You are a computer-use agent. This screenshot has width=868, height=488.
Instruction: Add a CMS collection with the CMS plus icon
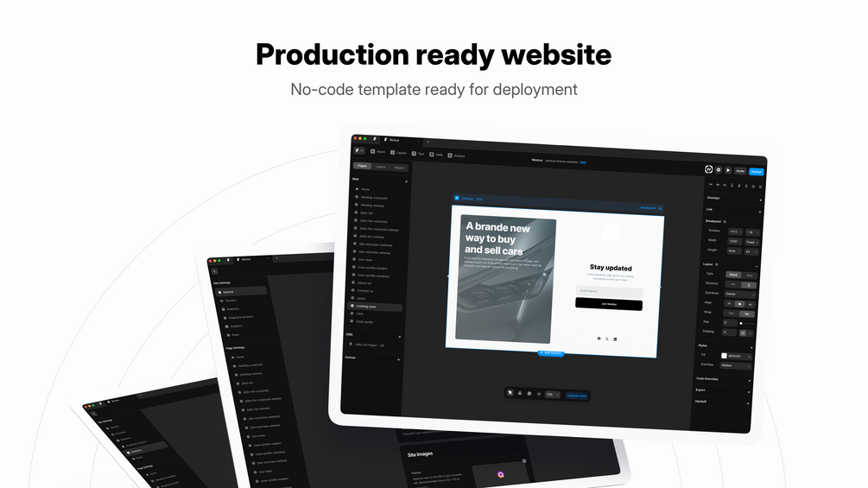click(x=399, y=336)
